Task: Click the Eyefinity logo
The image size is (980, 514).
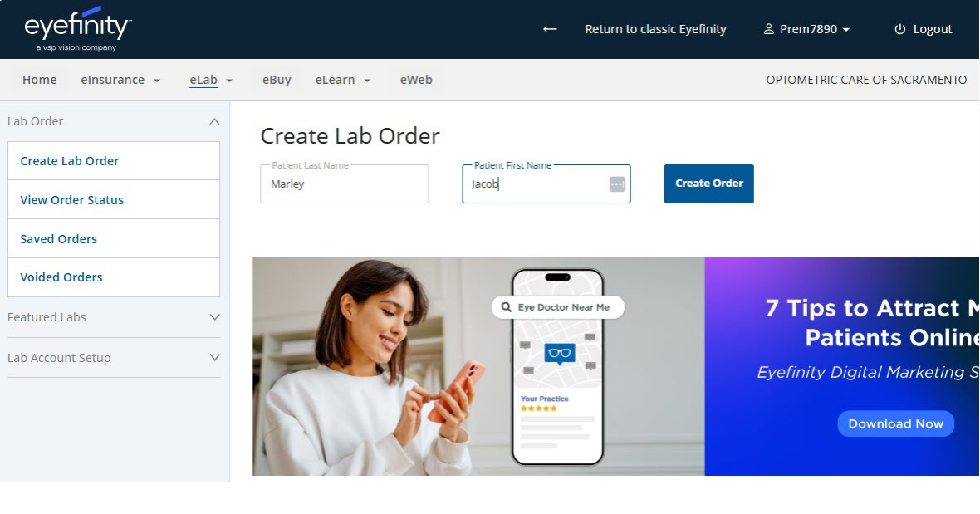Action: tap(77, 29)
